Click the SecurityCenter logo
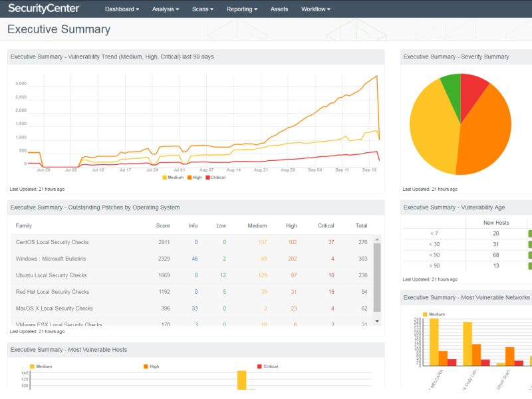532x399 pixels. point(44,9)
